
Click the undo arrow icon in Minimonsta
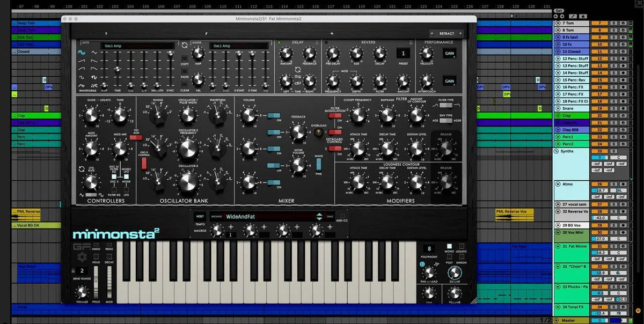point(96,245)
